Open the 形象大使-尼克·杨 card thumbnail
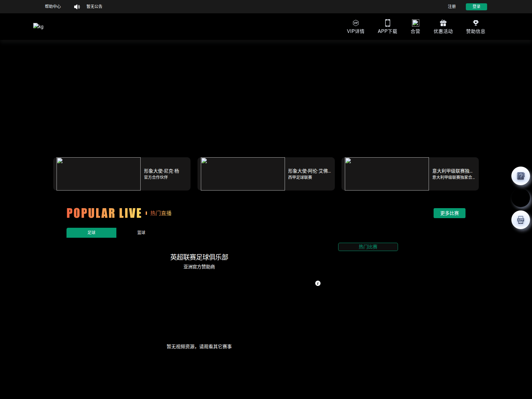532x399 pixels. coord(98,174)
